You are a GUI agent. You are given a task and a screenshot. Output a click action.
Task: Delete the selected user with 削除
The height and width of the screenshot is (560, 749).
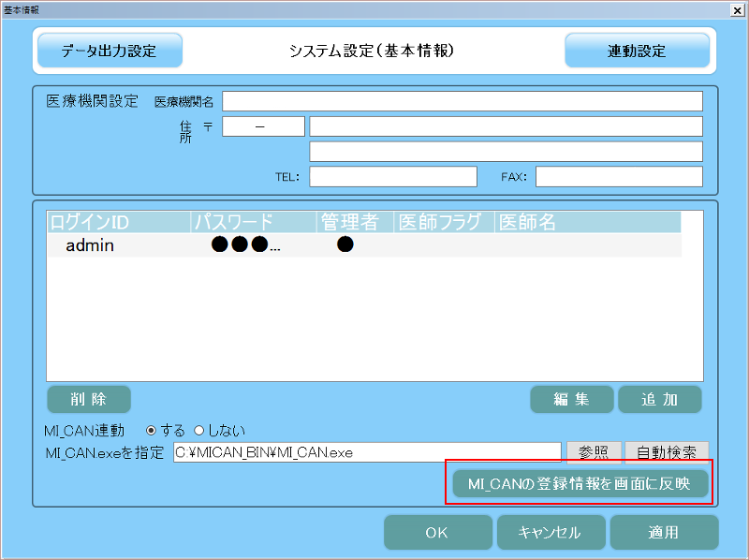tap(89, 399)
